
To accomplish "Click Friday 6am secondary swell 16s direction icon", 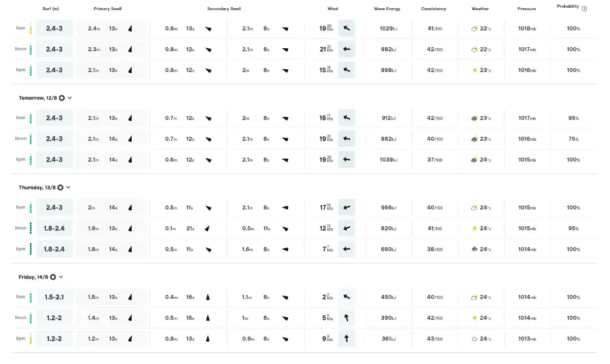I will (208, 297).
